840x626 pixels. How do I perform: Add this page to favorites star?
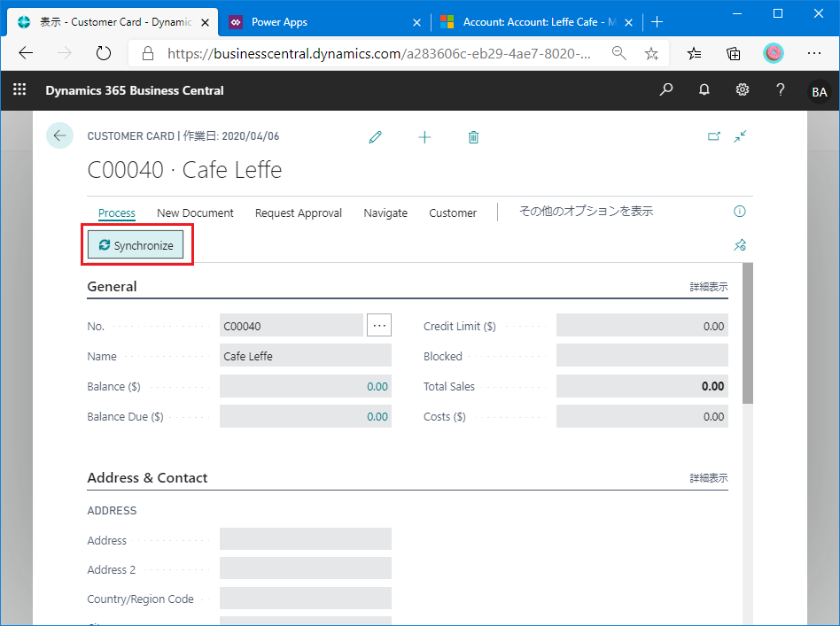tap(651, 53)
